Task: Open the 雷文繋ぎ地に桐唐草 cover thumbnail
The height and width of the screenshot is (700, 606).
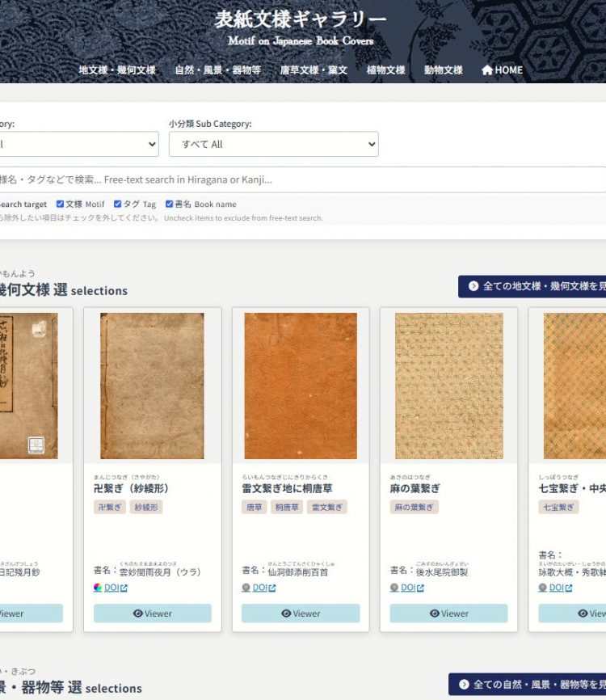Action: 301,386
